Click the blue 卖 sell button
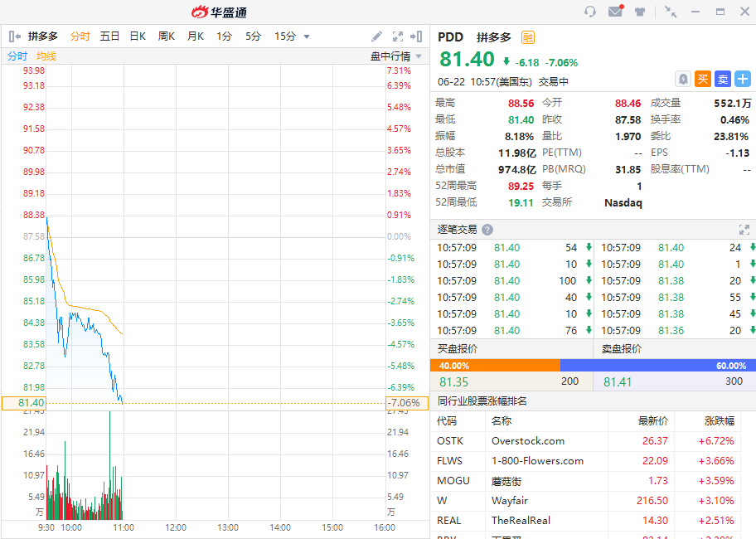The height and width of the screenshot is (539, 756). point(722,79)
